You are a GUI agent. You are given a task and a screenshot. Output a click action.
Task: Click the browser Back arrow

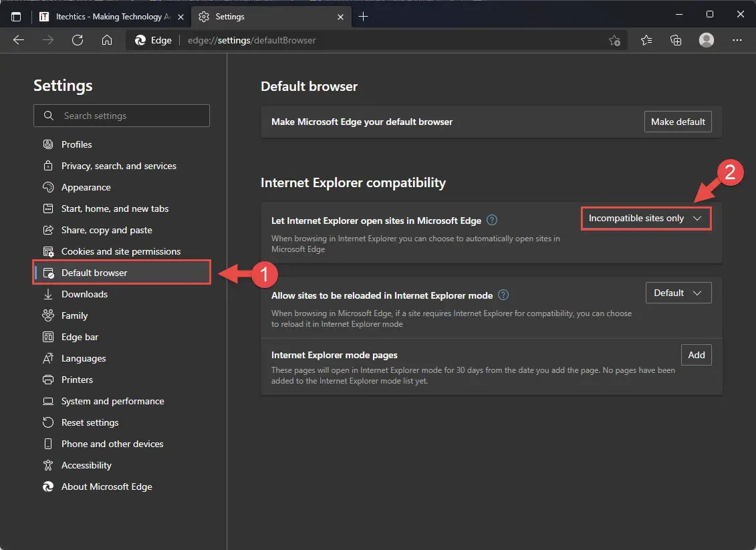[x=18, y=40]
